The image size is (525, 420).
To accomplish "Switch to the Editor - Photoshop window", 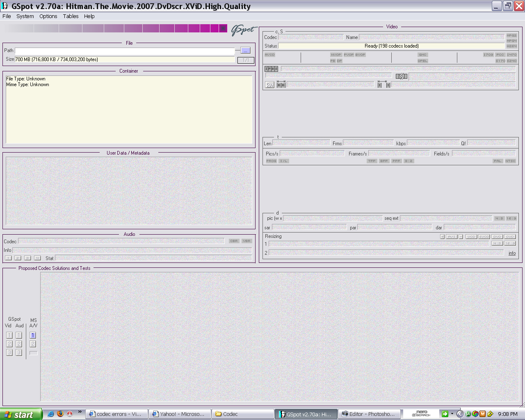I will tap(369, 414).
